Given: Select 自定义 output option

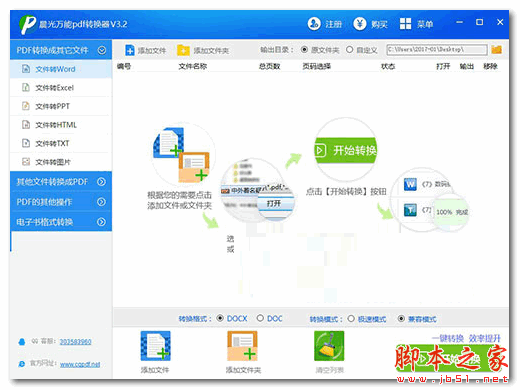Looking at the screenshot, I should [x=349, y=50].
